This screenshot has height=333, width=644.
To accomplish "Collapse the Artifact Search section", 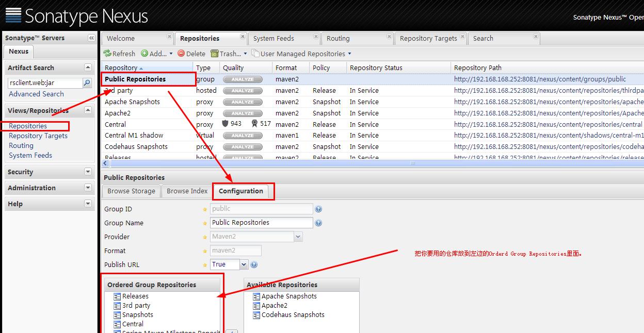I will (88, 68).
